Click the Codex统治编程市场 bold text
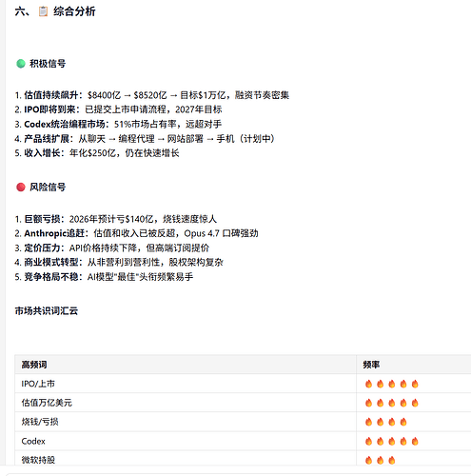The width and height of the screenshot is (471, 476). tap(65, 124)
